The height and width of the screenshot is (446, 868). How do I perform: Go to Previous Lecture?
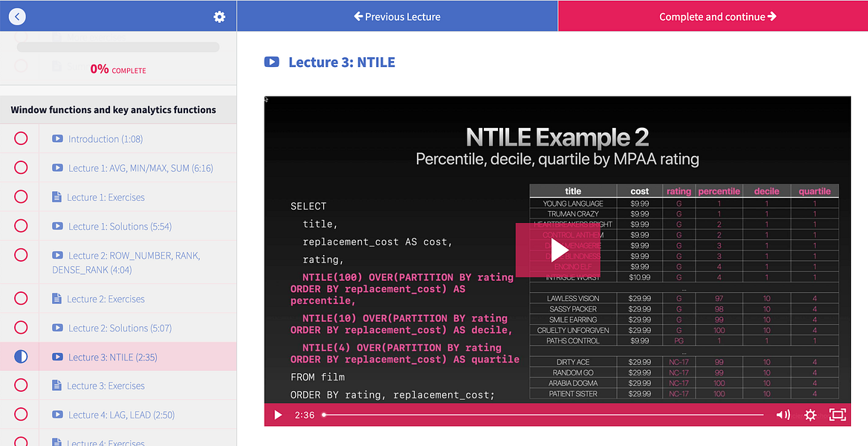pos(397,16)
